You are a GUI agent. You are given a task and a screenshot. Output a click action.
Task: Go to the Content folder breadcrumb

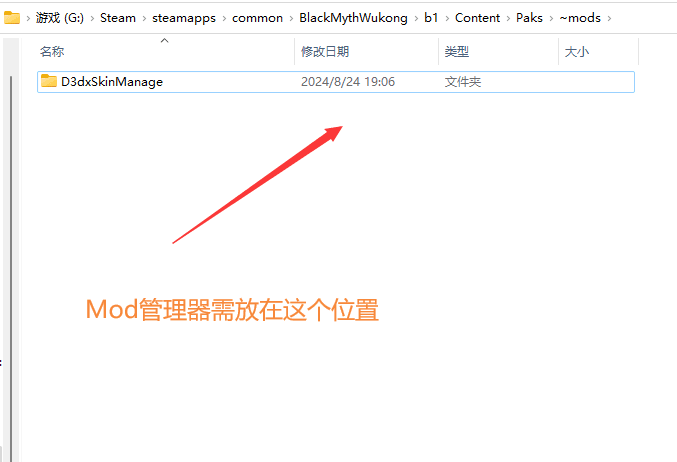pos(477,17)
